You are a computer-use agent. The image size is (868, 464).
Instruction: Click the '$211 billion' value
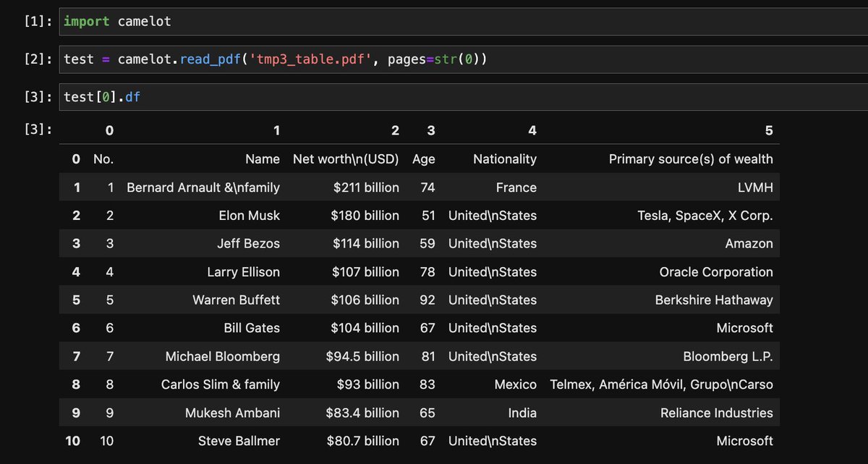pos(367,187)
